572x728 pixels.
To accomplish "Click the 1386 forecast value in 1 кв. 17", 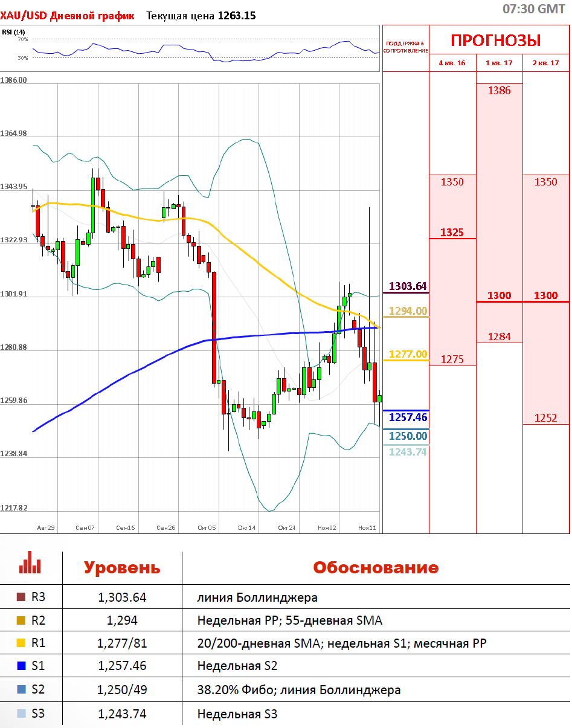I will (x=500, y=91).
